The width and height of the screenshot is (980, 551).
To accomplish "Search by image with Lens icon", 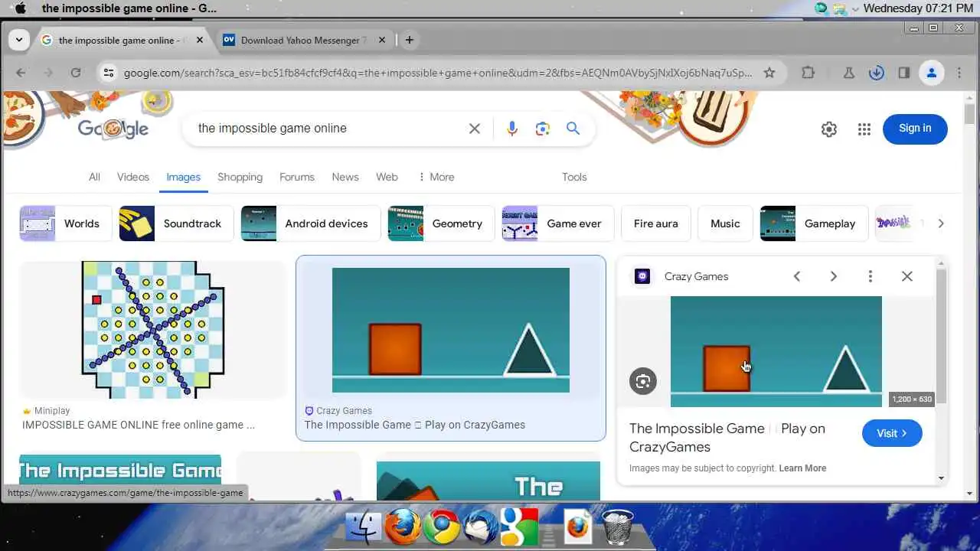I will pos(543,129).
